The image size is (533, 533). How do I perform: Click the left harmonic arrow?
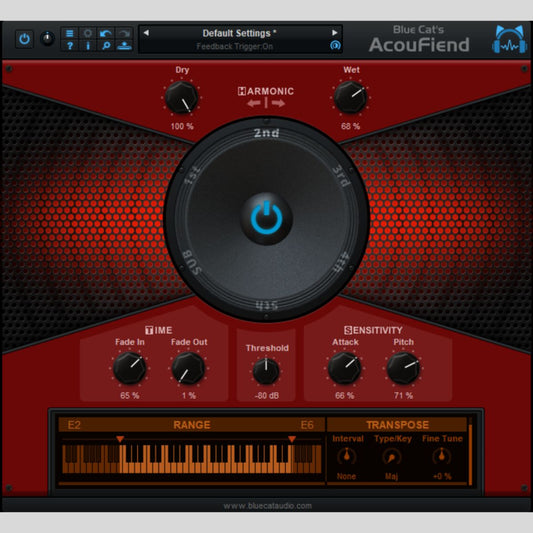pos(254,103)
